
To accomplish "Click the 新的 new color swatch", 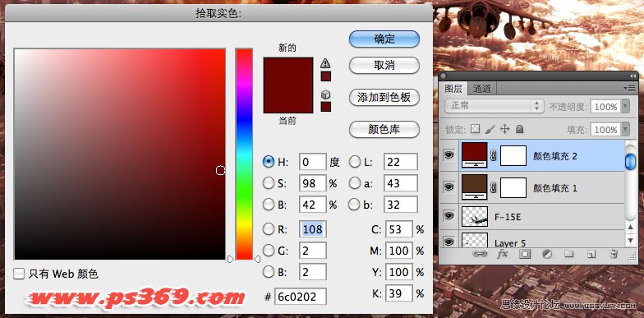I will (x=288, y=71).
